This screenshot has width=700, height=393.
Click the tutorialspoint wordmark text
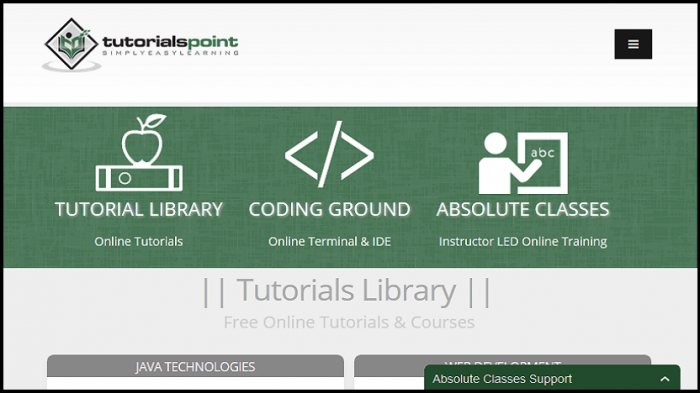171,42
